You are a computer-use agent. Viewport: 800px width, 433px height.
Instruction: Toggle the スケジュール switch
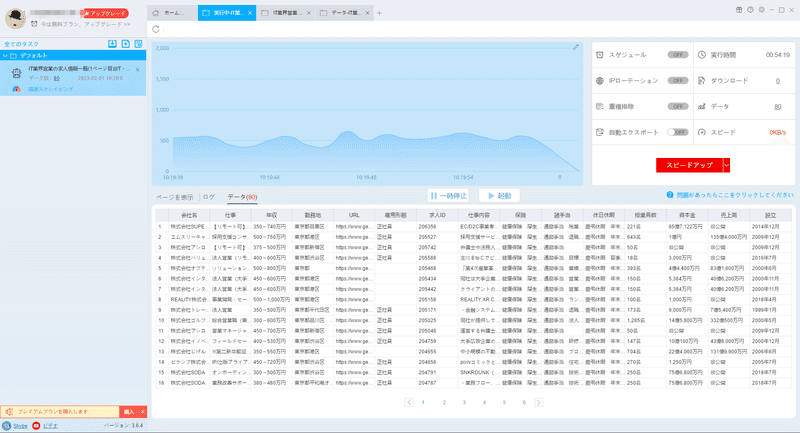(x=678, y=55)
